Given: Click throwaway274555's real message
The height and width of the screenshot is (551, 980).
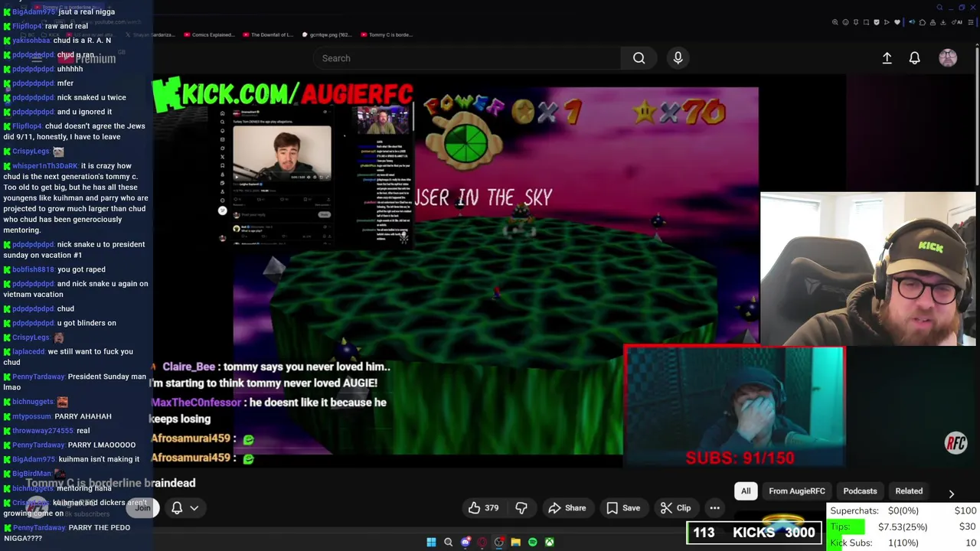Looking at the screenshot, I should tap(47, 431).
